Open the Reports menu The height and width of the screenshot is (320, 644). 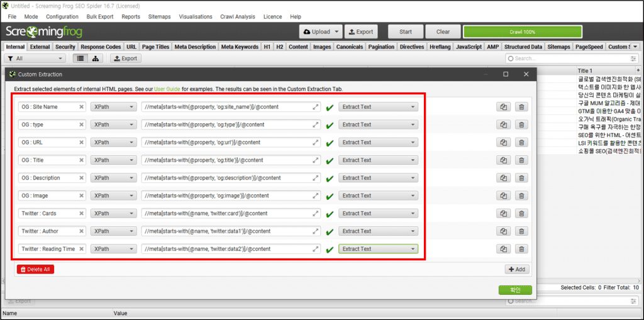tap(131, 16)
